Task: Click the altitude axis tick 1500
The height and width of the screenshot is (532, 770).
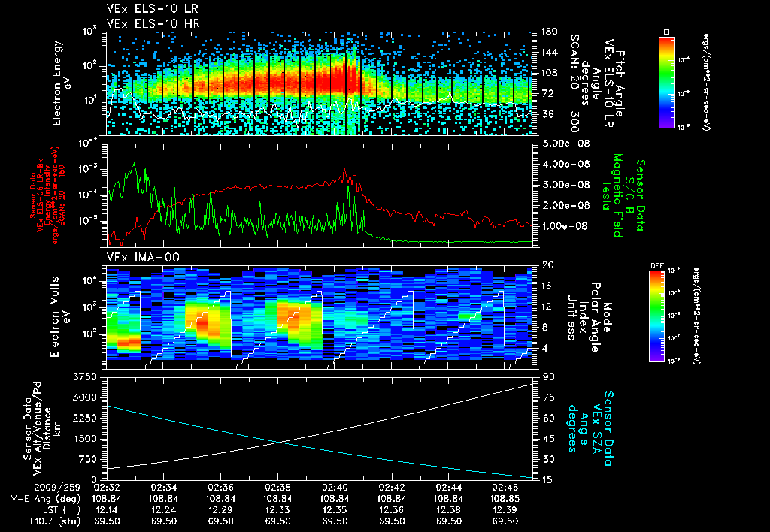Action: coord(84,439)
